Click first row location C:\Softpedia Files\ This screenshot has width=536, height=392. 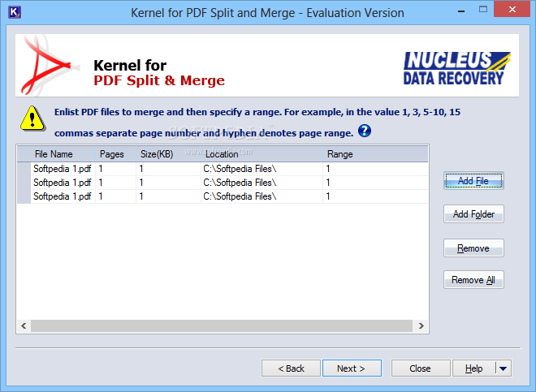click(x=262, y=169)
